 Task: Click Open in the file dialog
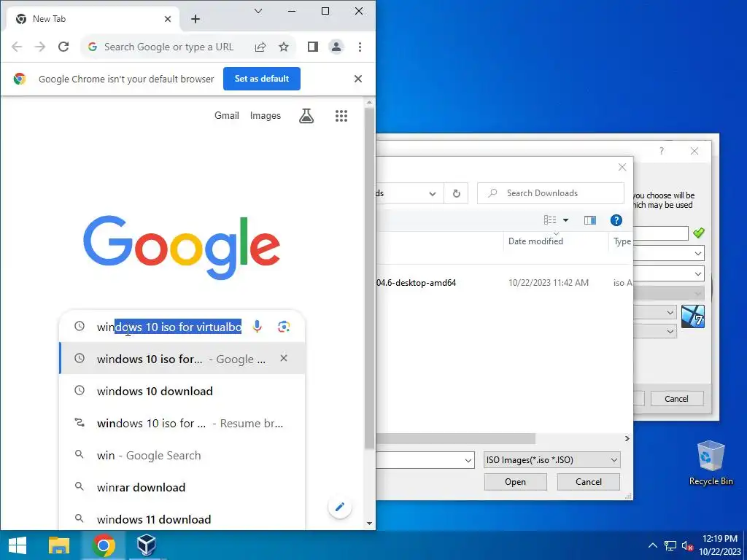click(x=516, y=482)
